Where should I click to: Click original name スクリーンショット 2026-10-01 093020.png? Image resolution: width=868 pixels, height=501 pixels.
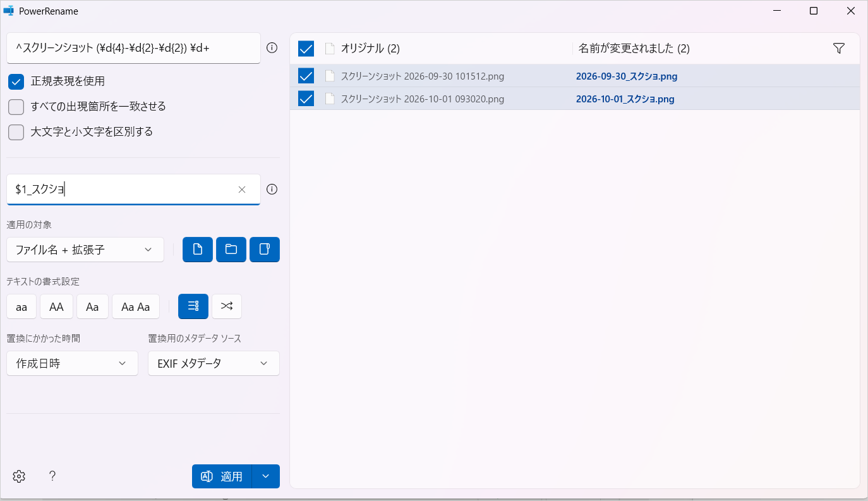423,99
